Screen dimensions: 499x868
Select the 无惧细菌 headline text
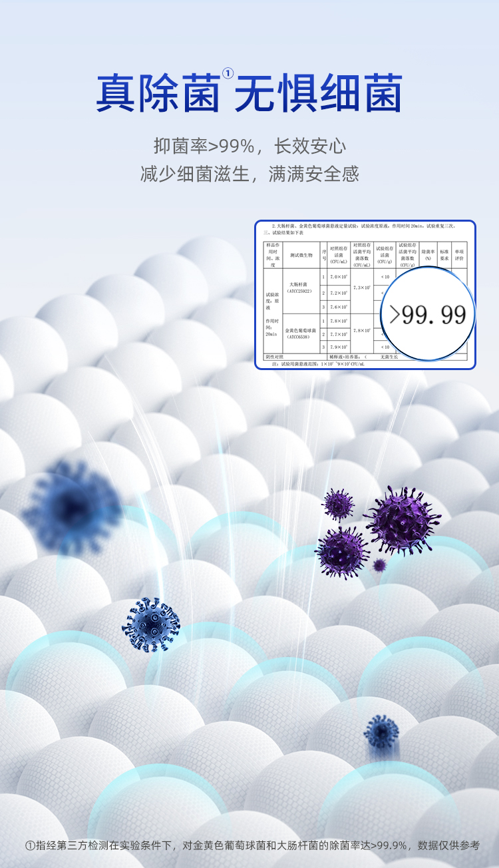[x=319, y=94]
